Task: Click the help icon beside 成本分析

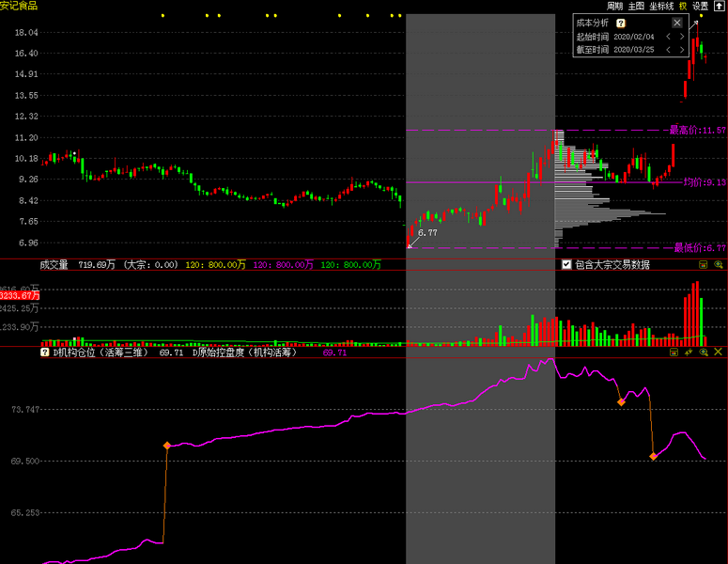Action: click(621, 23)
